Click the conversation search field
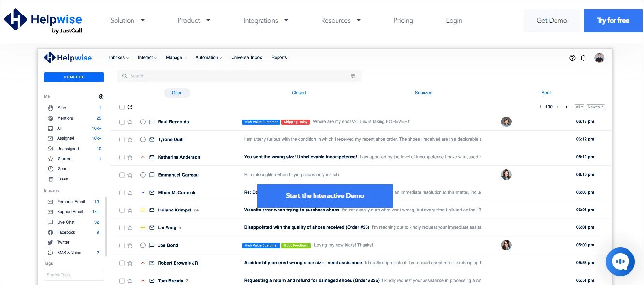This screenshot has width=644, height=285. 239,76
